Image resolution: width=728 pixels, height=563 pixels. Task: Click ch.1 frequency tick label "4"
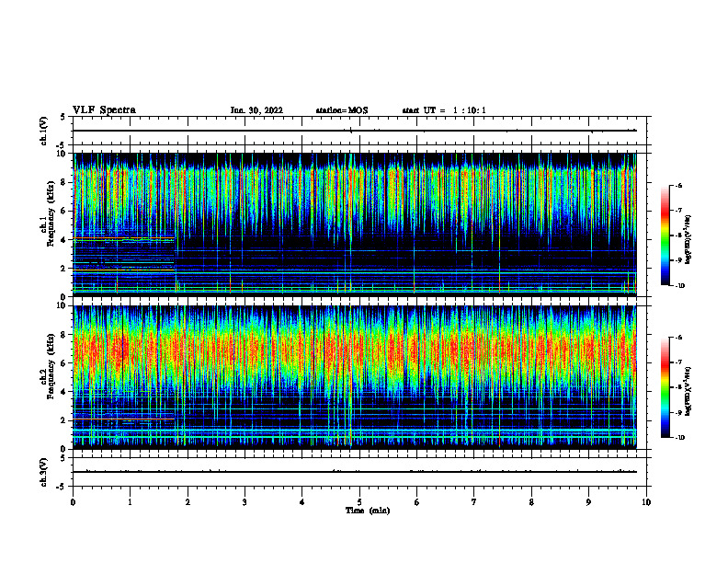tap(64, 240)
